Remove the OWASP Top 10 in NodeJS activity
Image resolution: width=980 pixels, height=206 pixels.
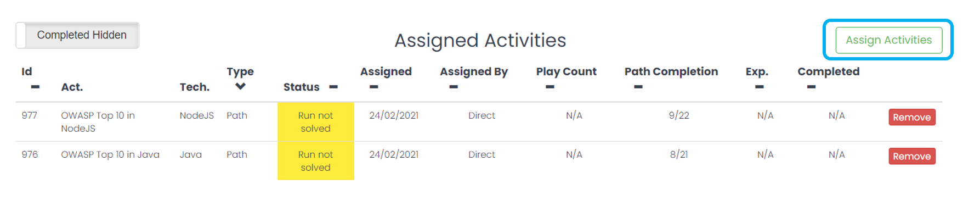click(x=912, y=117)
